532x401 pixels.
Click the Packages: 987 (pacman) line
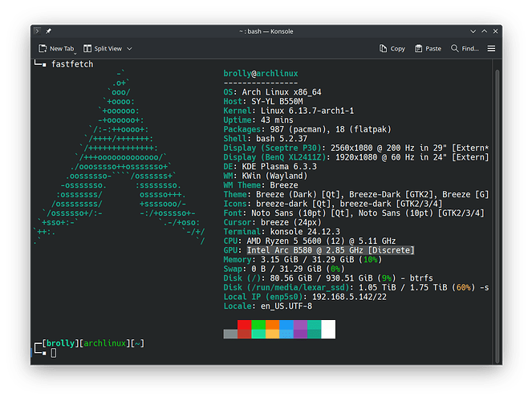click(307, 129)
